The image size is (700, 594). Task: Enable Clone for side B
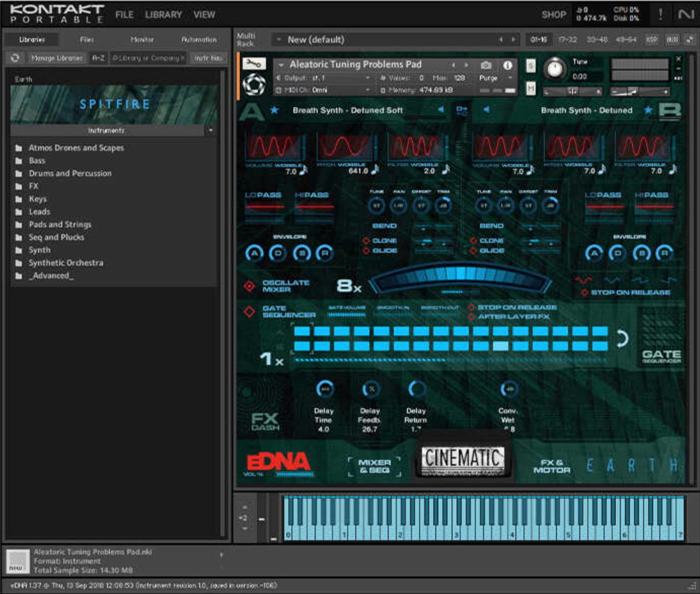474,241
